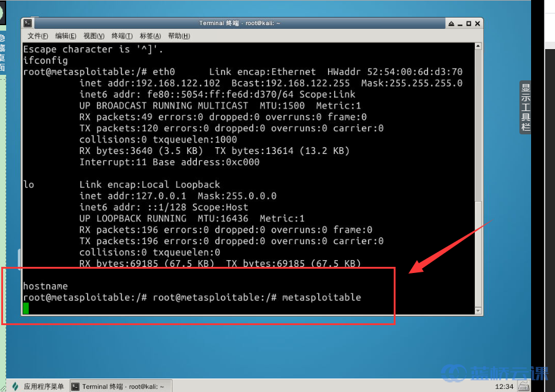Click the shade/roll-up window button

point(451,23)
